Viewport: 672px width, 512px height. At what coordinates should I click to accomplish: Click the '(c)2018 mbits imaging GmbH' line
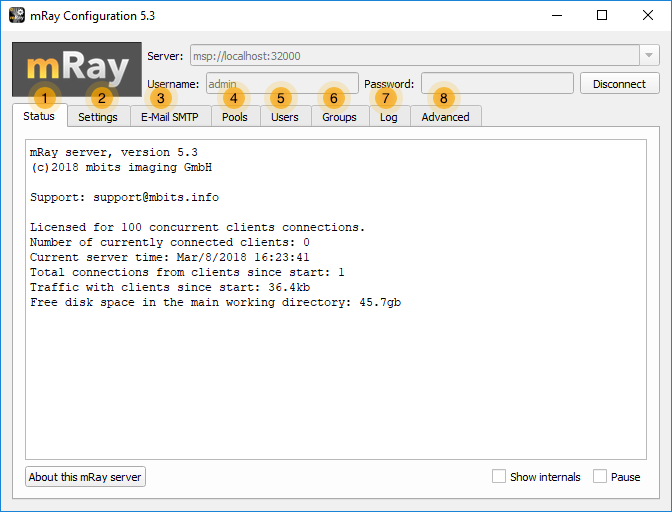121,168
